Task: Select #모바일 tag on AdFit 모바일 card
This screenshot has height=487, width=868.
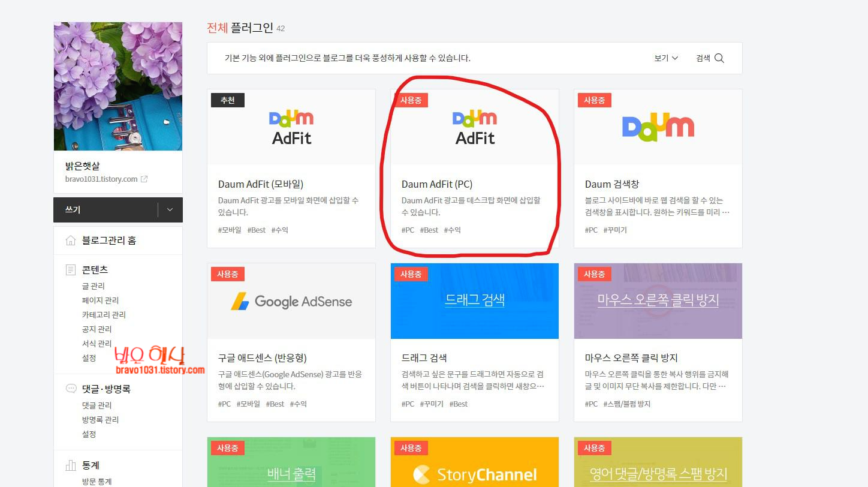Action: [x=230, y=230]
